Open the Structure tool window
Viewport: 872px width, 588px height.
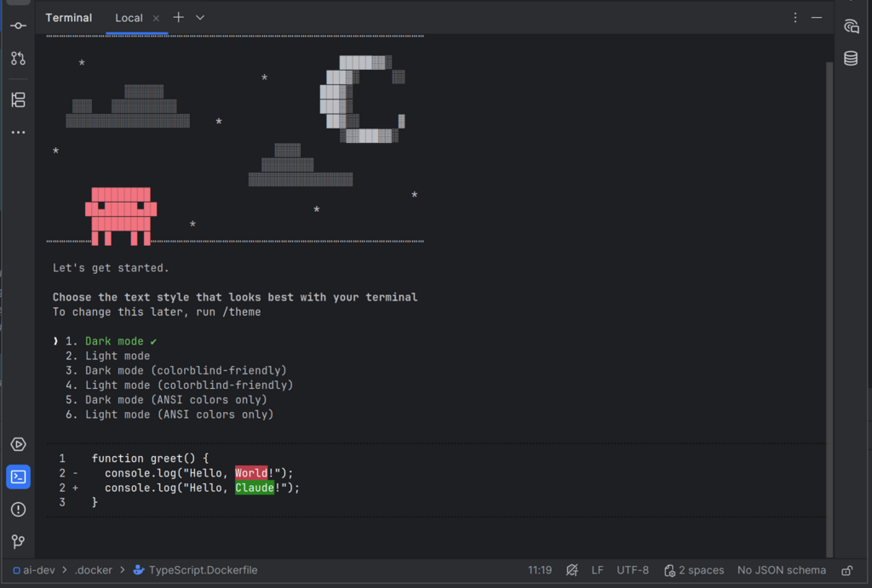[x=18, y=100]
